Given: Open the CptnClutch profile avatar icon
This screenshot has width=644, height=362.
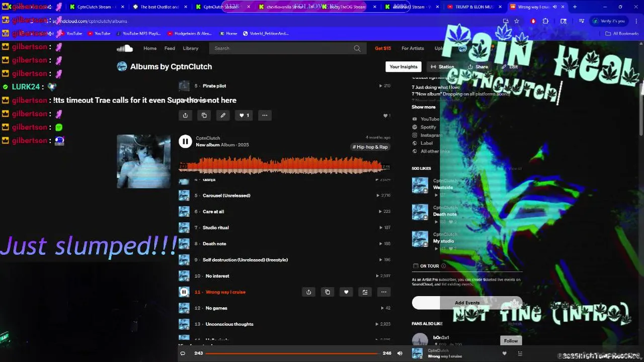Looking at the screenshot, I should click(122, 66).
